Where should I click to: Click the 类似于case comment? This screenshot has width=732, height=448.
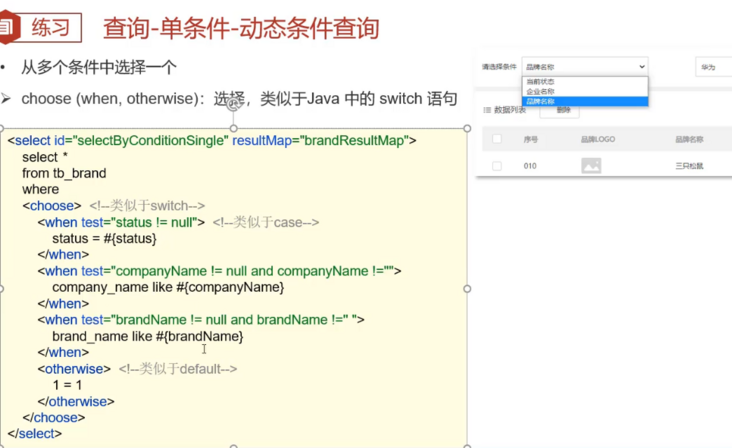coord(266,222)
